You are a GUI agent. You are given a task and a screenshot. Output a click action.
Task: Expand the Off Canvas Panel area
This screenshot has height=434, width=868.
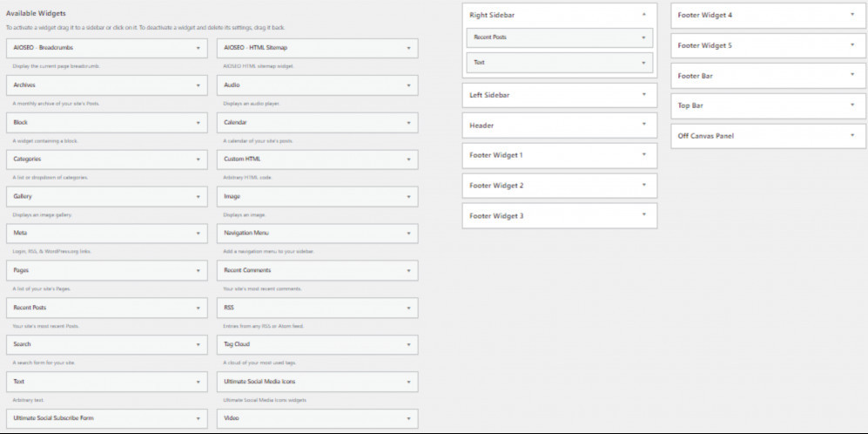(769, 136)
